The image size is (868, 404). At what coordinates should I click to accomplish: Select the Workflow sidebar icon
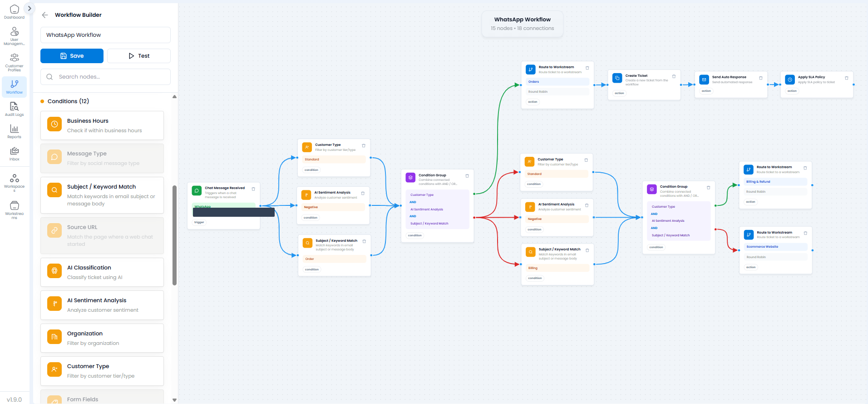point(15,87)
